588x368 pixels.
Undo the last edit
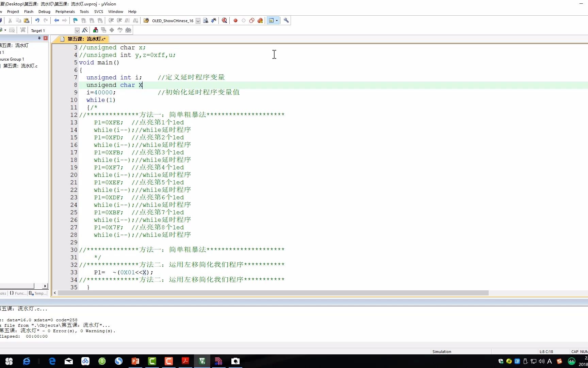pyautogui.click(x=37, y=20)
